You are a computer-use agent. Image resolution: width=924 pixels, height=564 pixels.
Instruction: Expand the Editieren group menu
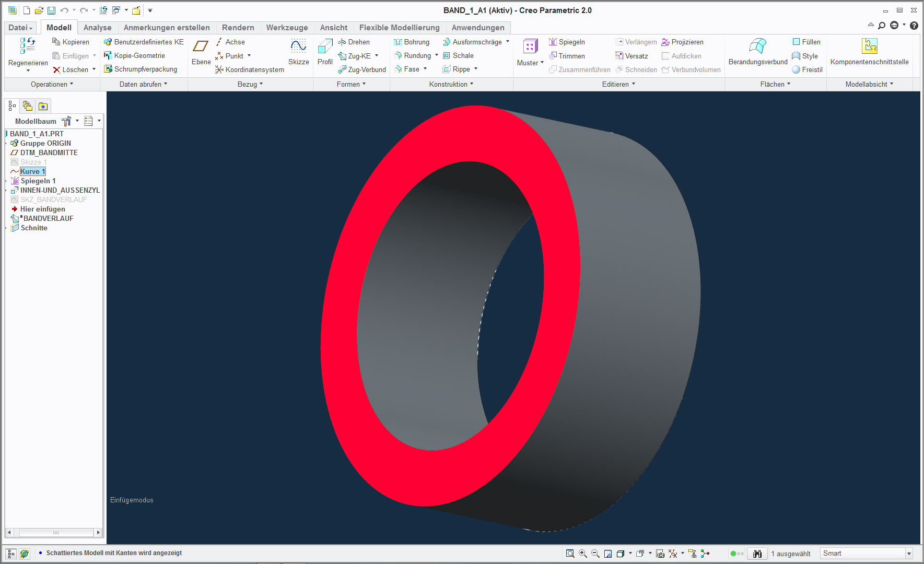[x=618, y=84]
